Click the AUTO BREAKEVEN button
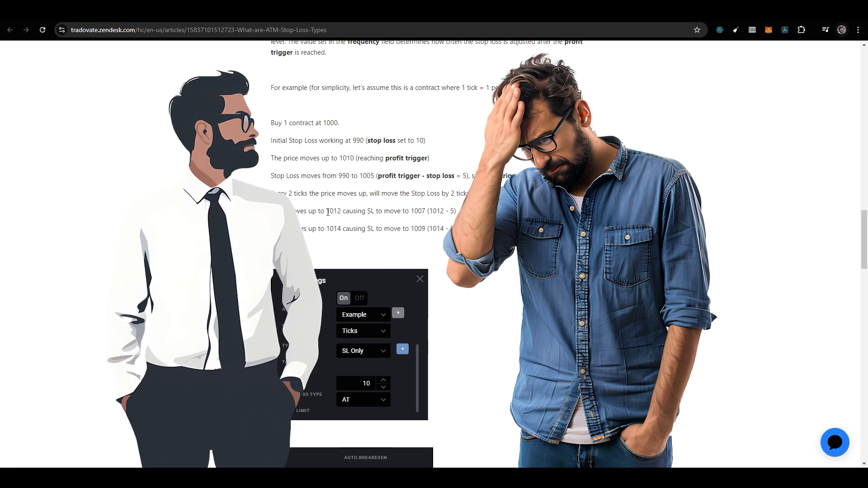Viewport: 868px width, 488px height. click(365, 457)
